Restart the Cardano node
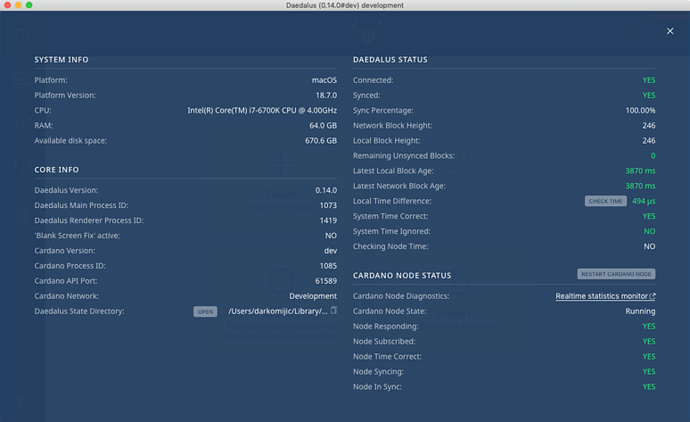This screenshot has height=422, width=690. click(616, 274)
